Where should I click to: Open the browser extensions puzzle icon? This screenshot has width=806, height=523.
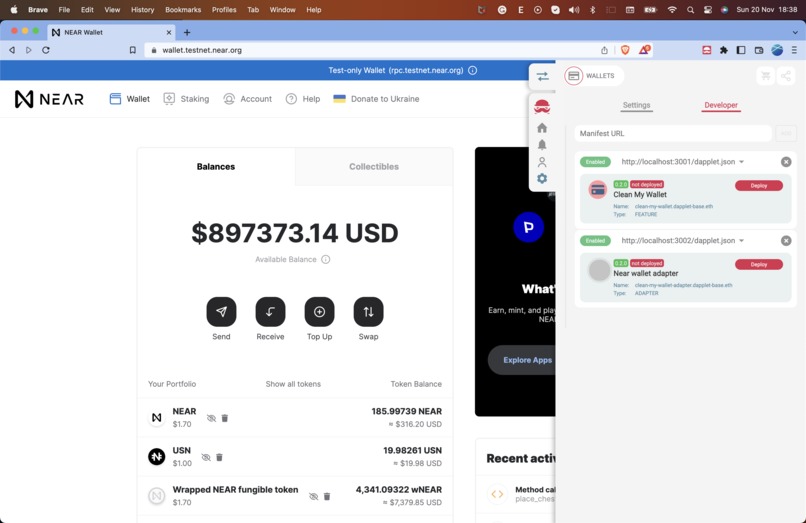pyautogui.click(x=724, y=50)
